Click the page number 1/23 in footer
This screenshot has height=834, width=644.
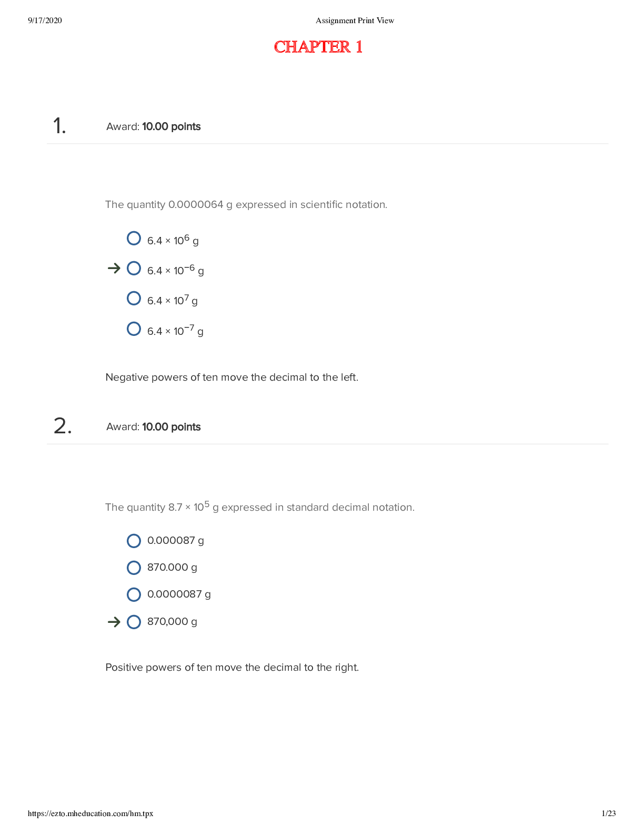609,813
